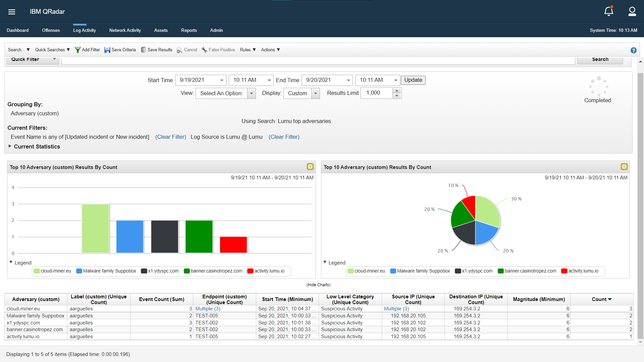Open pie chart settings gear icon
644x362 pixels.
pos(624,167)
